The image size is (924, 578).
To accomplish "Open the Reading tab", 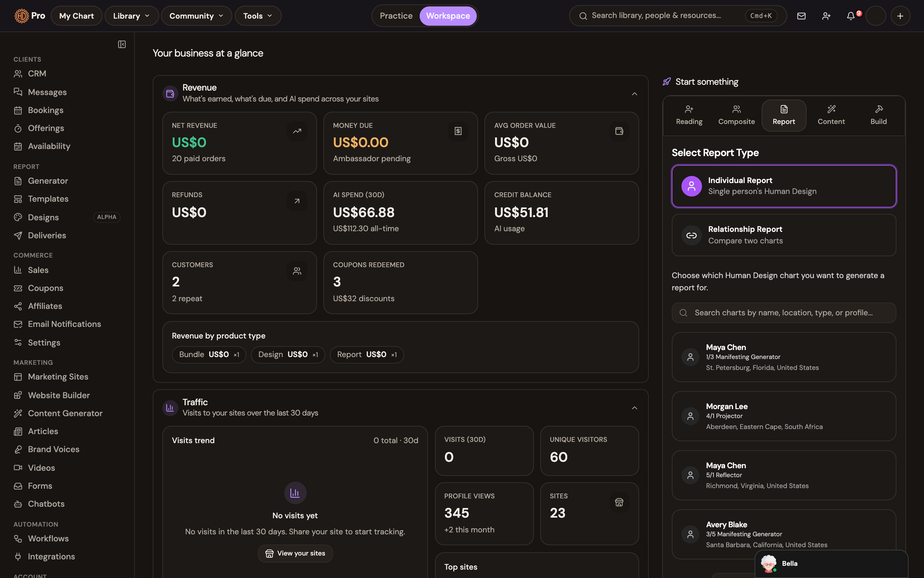I will [689, 116].
